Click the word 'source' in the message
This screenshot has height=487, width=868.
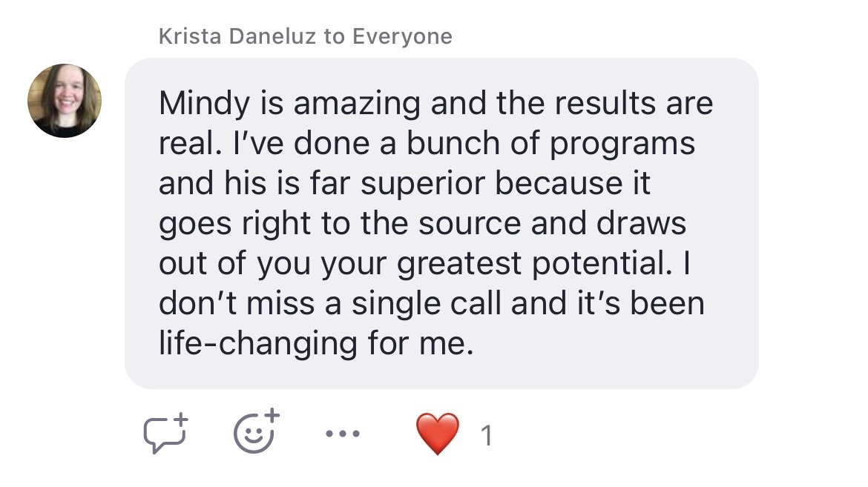(470, 224)
